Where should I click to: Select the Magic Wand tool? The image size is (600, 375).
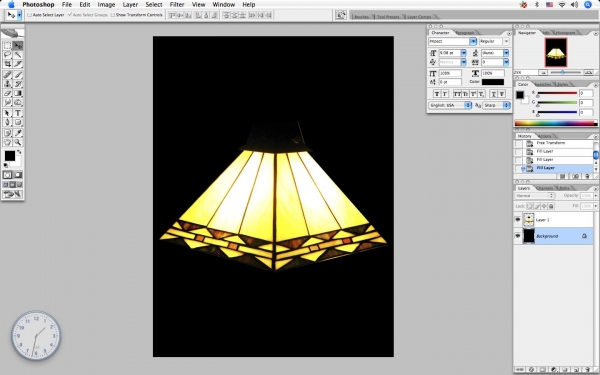(18, 55)
